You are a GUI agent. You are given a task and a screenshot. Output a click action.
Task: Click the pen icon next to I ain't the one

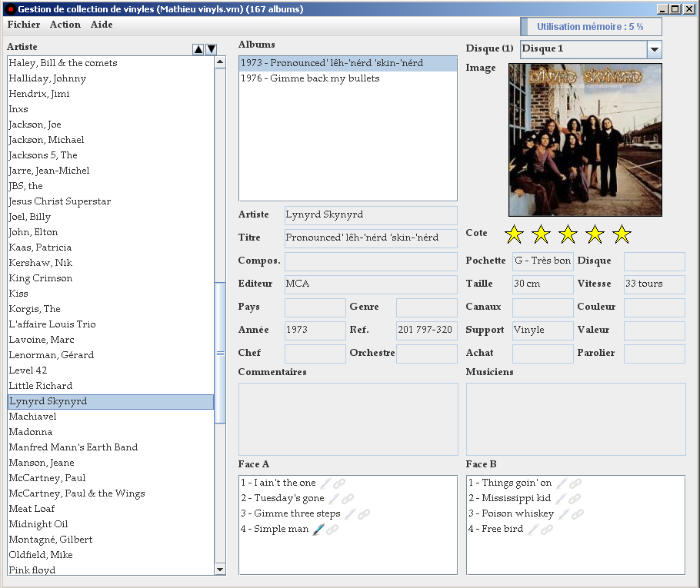click(x=325, y=483)
